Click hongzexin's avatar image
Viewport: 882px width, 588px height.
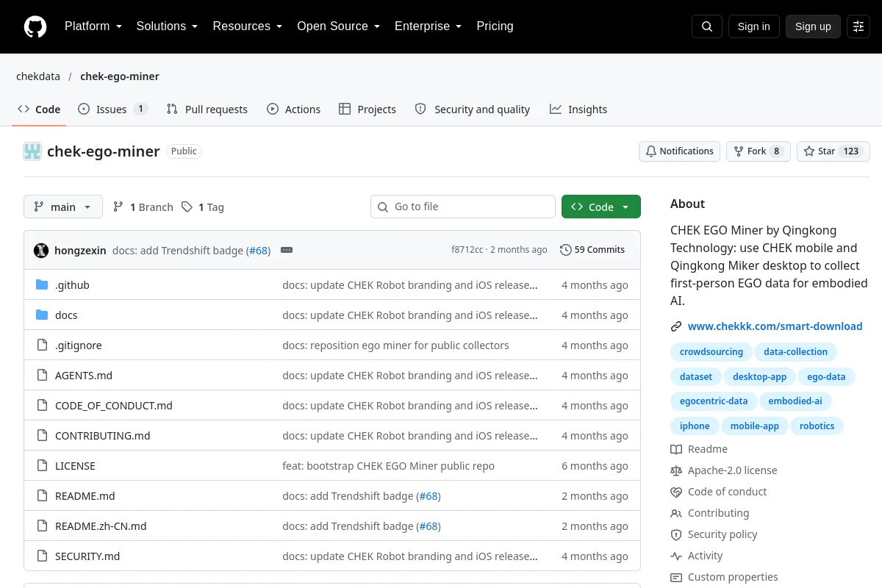[41, 250]
